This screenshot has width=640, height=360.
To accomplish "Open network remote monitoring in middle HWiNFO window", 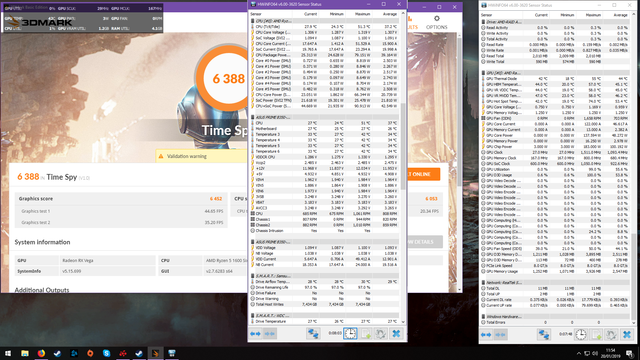I will [313, 334].
